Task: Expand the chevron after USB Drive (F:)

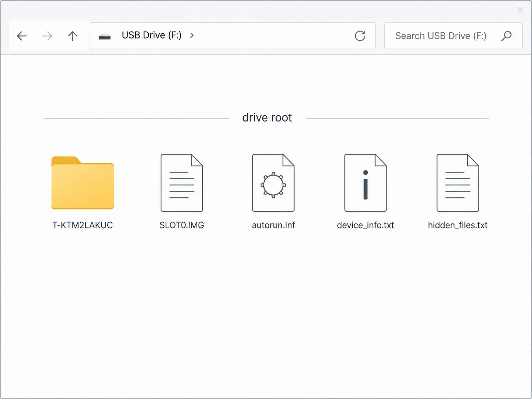Action: coord(192,35)
